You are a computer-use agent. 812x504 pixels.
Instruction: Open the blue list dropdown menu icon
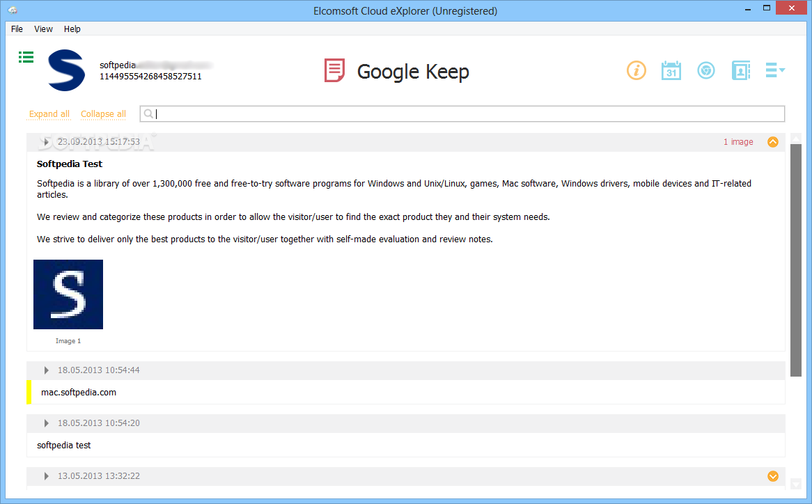coord(775,70)
